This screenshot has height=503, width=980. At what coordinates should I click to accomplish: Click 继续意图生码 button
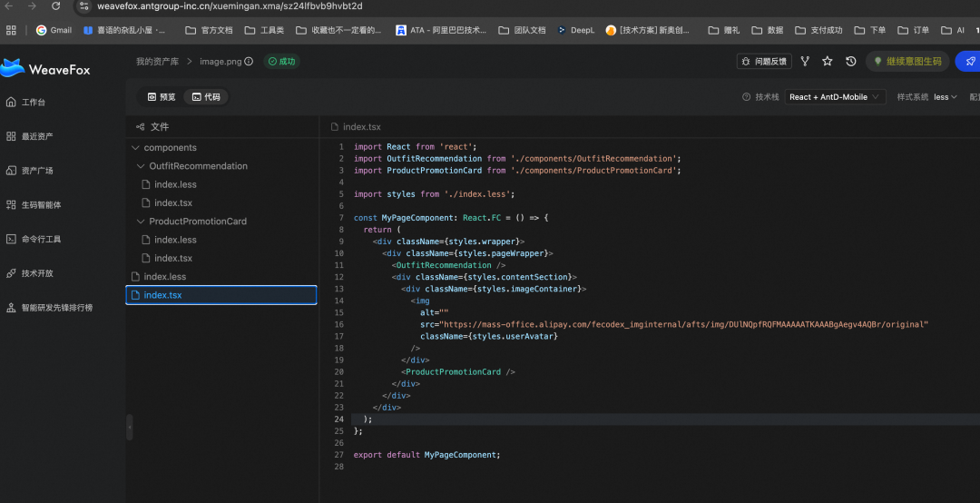pos(907,62)
